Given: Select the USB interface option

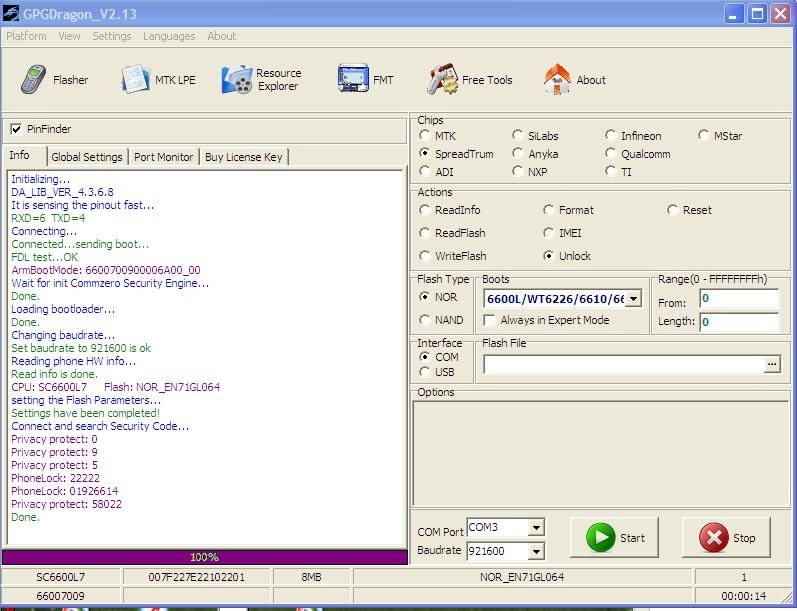Looking at the screenshot, I should point(424,372).
